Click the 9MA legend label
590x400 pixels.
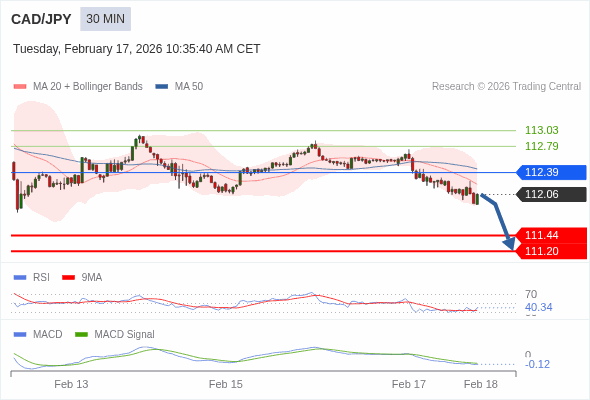[92, 277]
